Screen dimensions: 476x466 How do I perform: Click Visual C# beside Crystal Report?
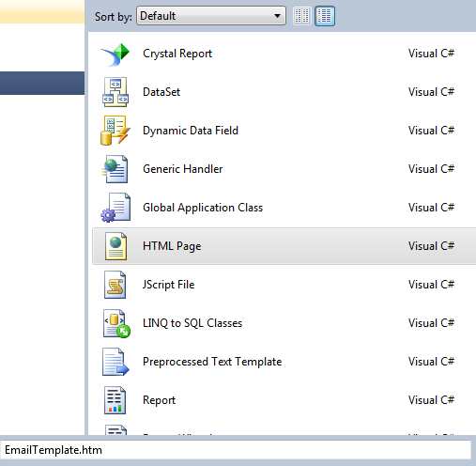[x=431, y=54]
